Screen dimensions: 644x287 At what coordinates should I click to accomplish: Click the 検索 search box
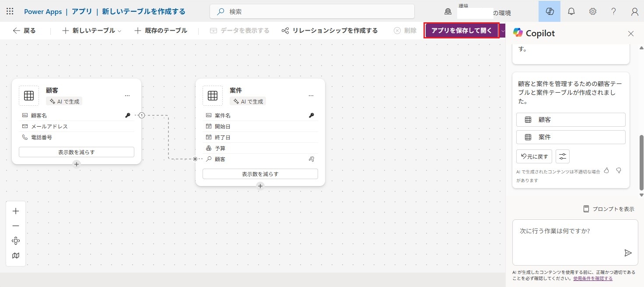click(312, 12)
